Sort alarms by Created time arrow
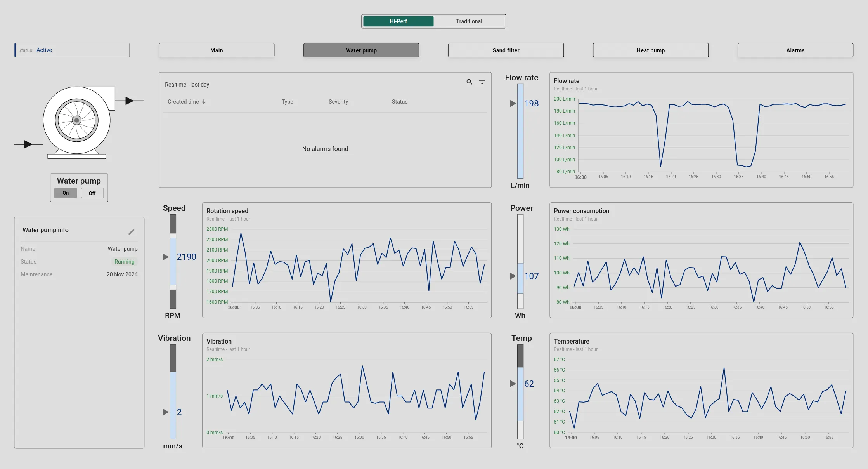 (x=204, y=102)
